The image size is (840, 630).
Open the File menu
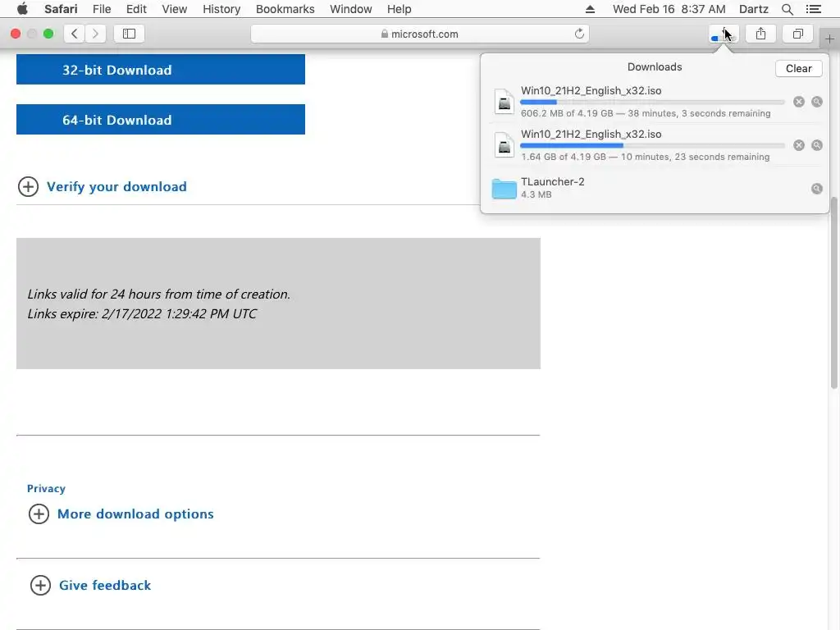(102, 9)
